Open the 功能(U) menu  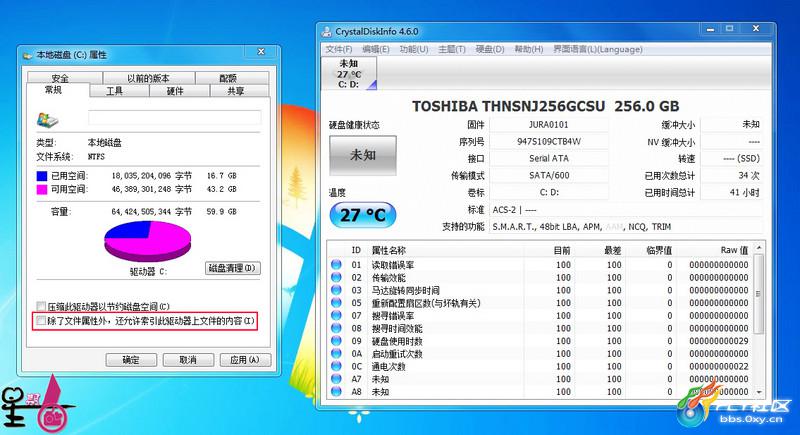(x=414, y=49)
